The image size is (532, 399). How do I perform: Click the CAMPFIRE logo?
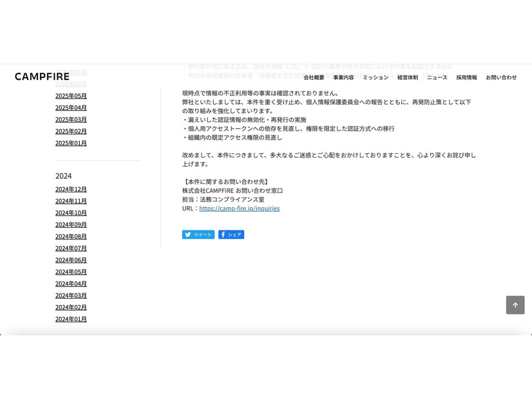click(42, 77)
